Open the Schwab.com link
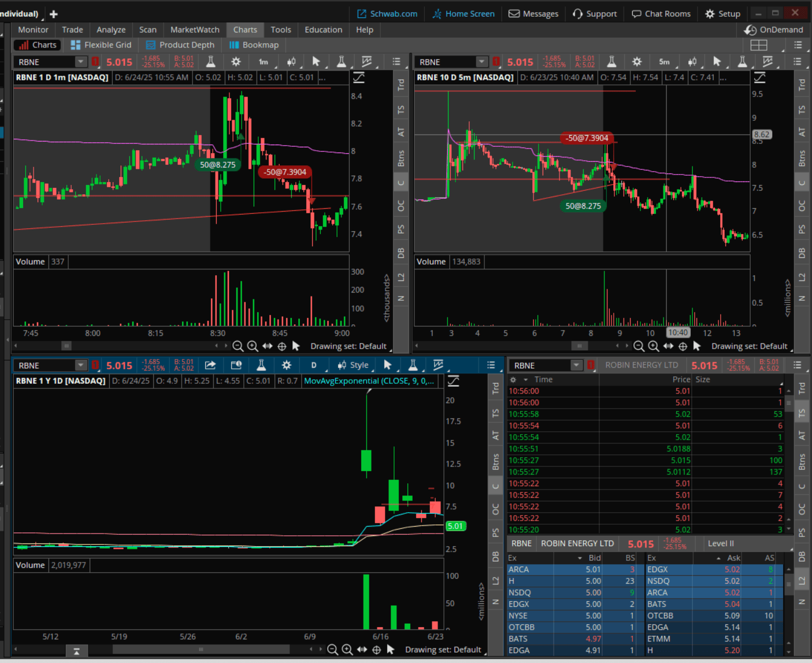812x663 pixels. coord(387,14)
